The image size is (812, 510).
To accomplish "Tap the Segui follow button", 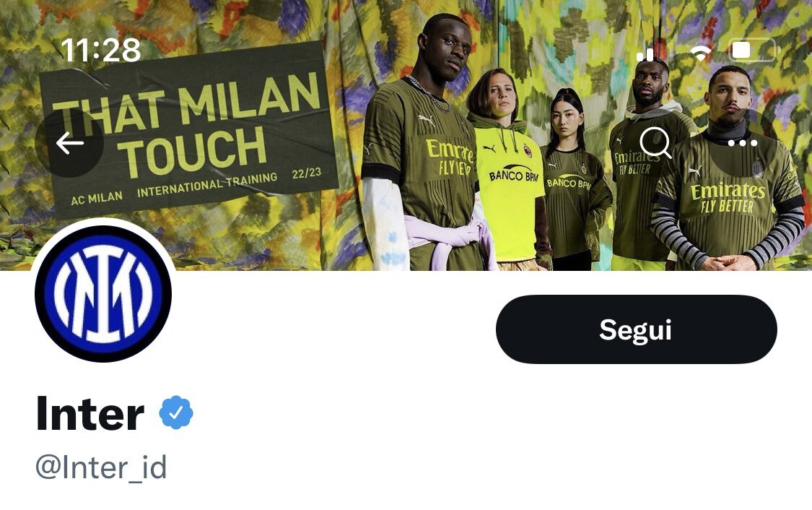I will click(637, 329).
